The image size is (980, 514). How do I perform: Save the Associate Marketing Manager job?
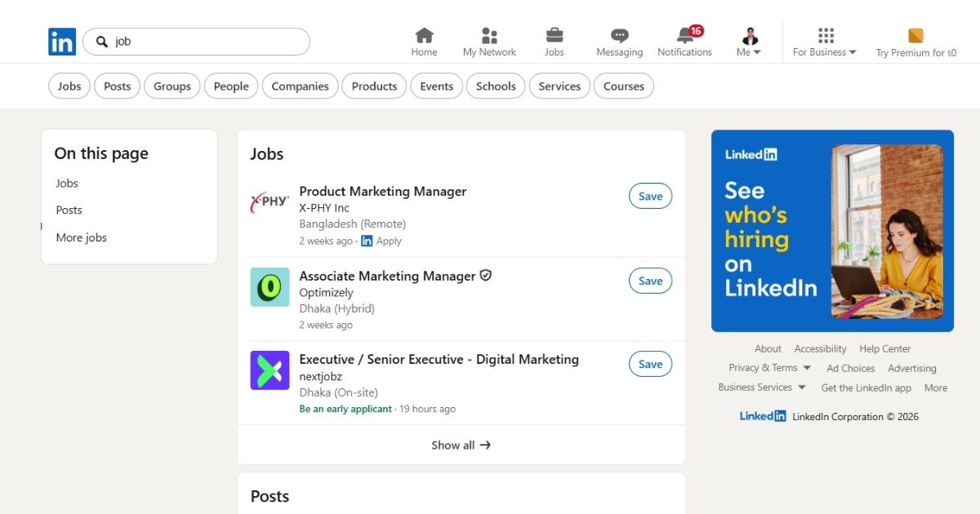(651, 281)
